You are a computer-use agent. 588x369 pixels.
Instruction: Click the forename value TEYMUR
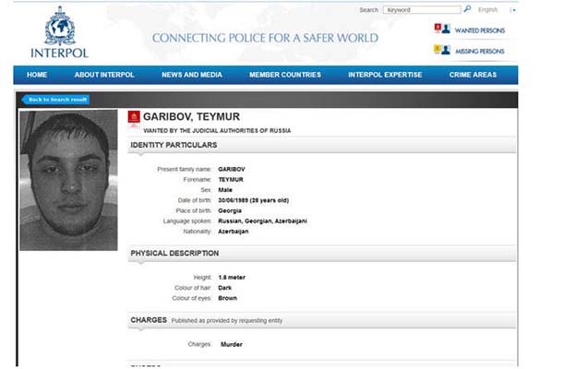coord(231,180)
